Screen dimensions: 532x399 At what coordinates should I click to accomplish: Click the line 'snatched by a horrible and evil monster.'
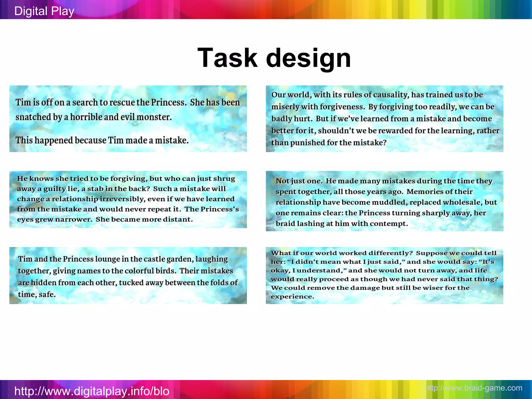[x=94, y=117]
